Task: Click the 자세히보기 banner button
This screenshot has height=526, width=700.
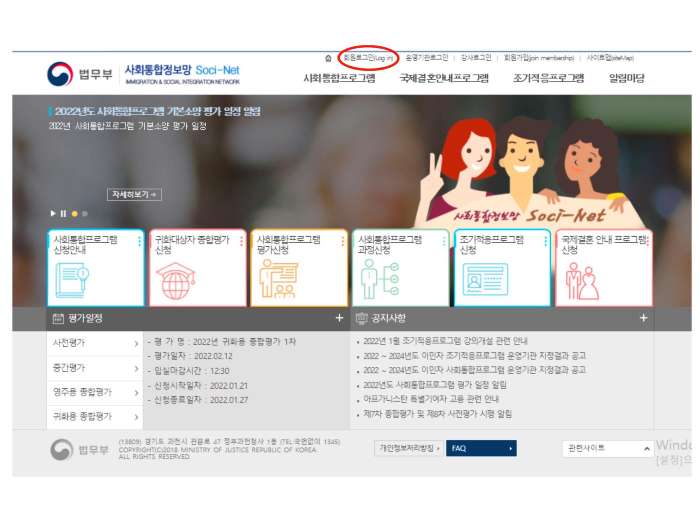Action: (x=134, y=194)
